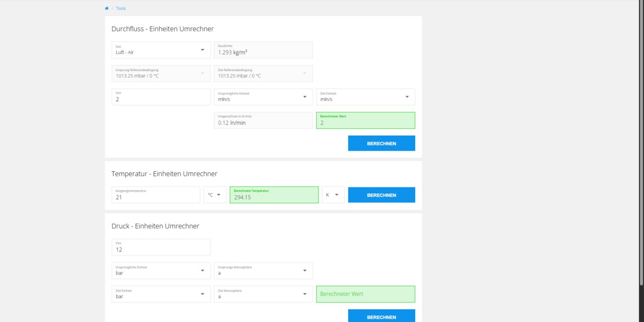The image size is (644, 322).
Task: Click Berechnen in the Durchfluss section
Action: pos(381,144)
